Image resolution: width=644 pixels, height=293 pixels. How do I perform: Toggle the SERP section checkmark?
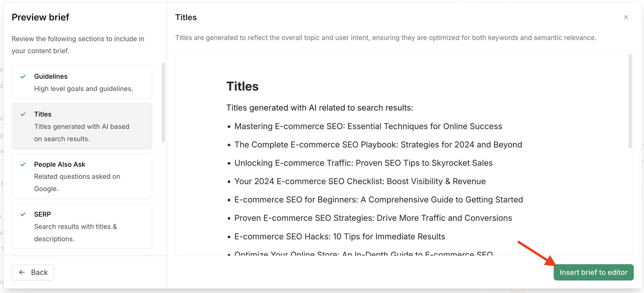point(23,214)
